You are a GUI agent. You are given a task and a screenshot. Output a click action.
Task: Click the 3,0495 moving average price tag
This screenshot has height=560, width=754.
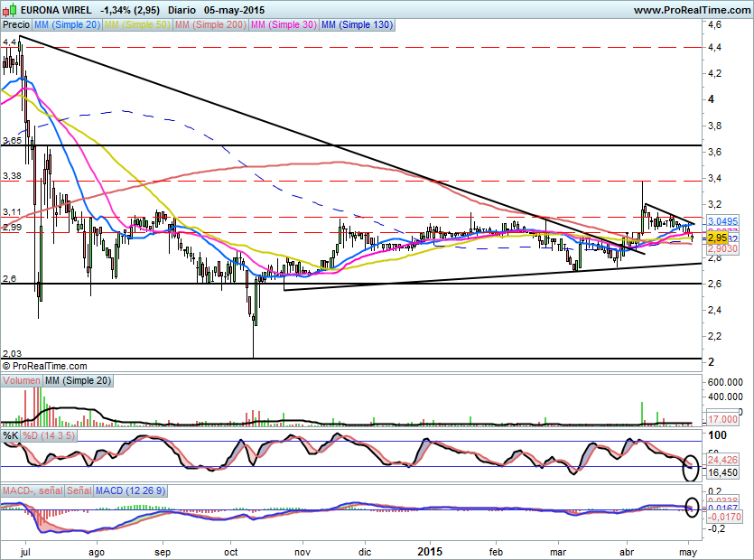point(722,221)
